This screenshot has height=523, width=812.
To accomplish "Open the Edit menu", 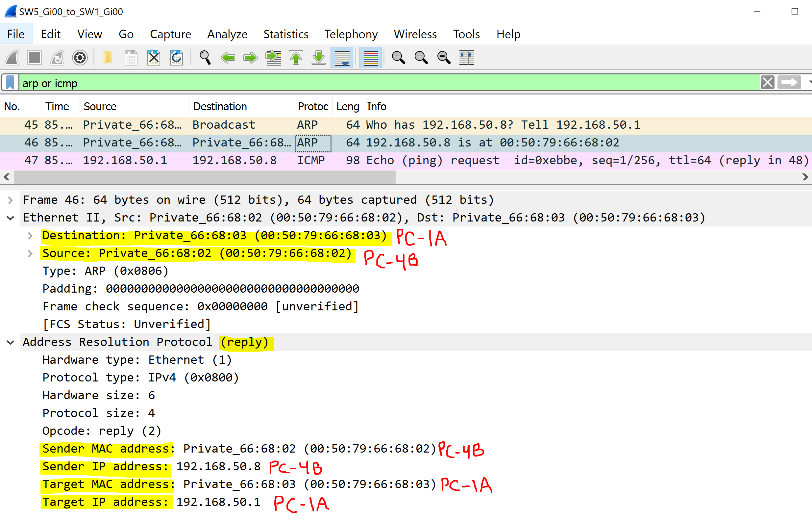I will pyautogui.click(x=51, y=34).
